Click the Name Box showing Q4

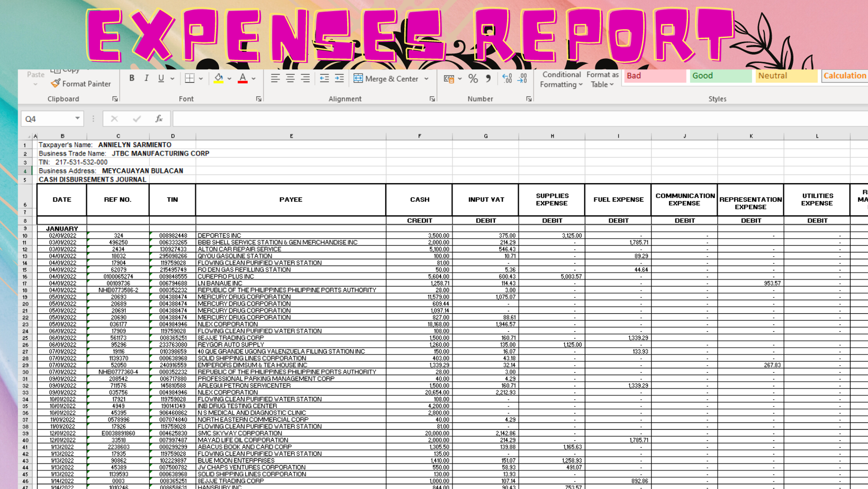pos(48,119)
